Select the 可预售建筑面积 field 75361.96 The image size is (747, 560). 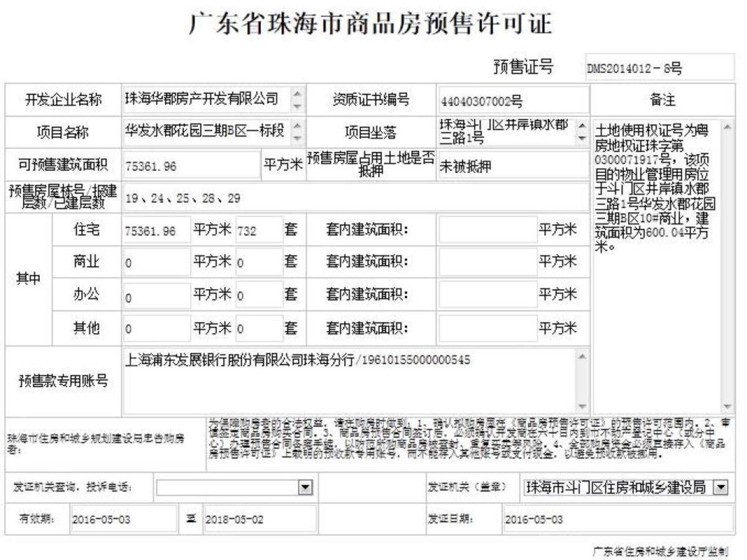[x=191, y=165]
